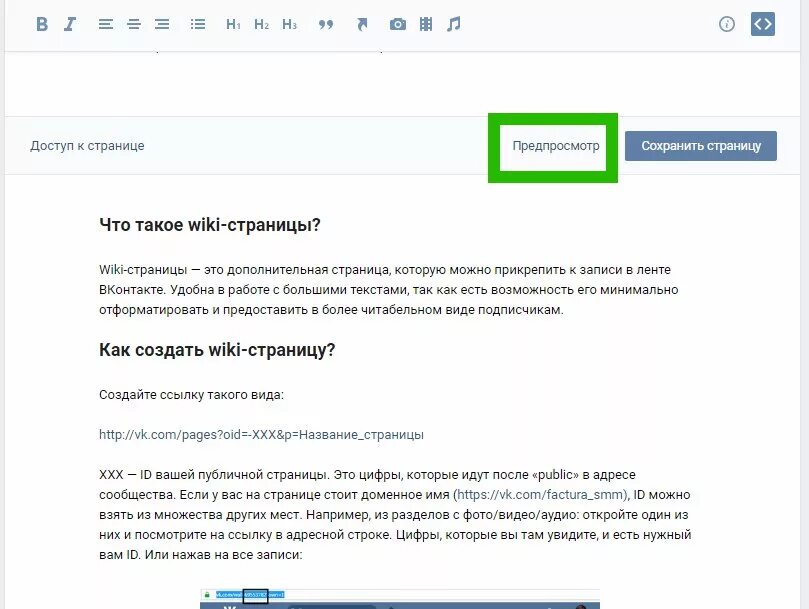Open the info help icon
Screen dimensions: 809x609
[x=727, y=24]
